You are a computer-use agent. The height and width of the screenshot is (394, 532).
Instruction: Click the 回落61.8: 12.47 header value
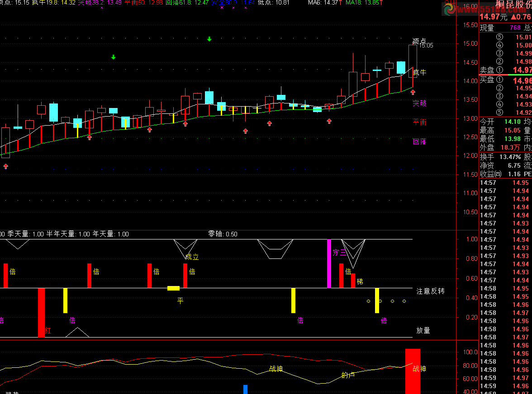[187, 3]
